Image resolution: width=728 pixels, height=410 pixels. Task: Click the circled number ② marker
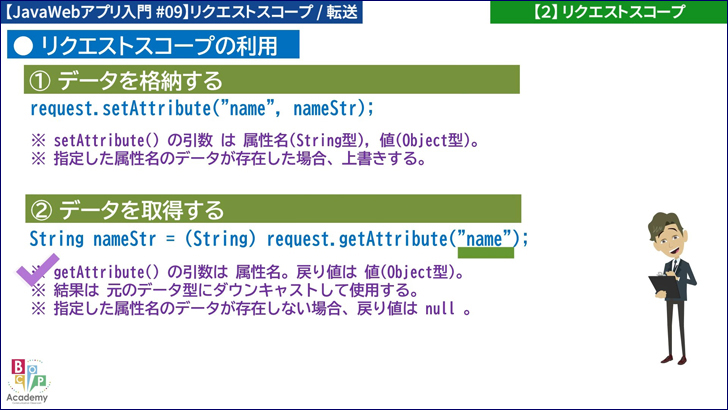pos(42,209)
